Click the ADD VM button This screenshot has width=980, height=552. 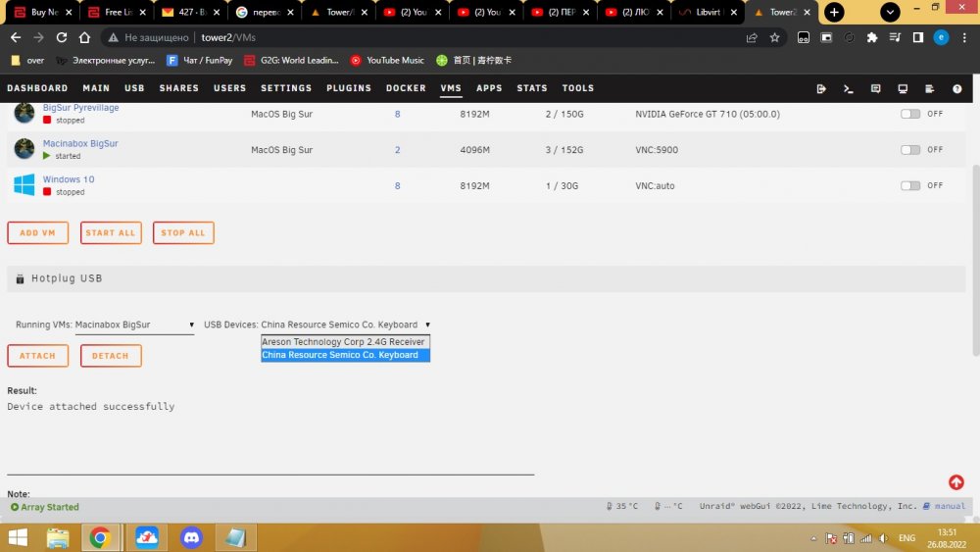(x=37, y=232)
